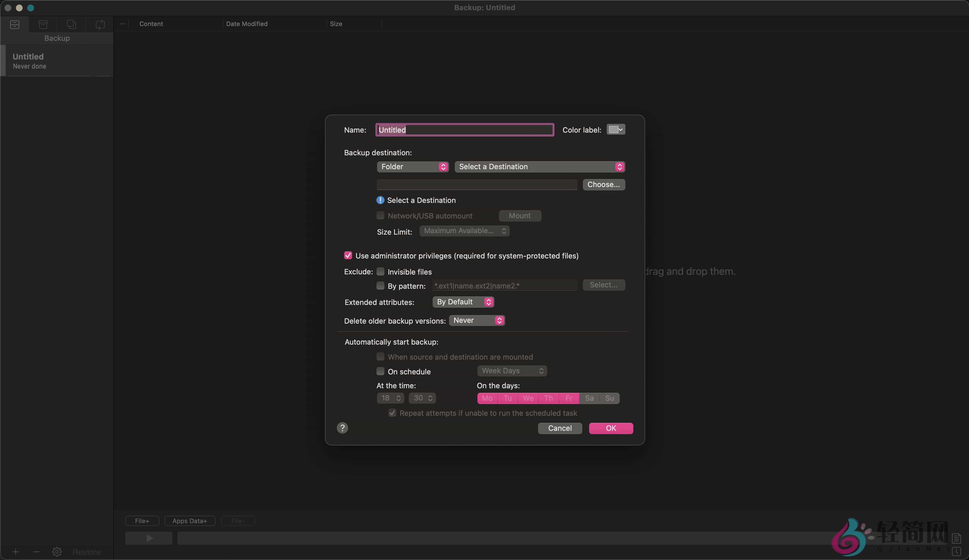
Task: Click the Backup drawer mode icon
Action: click(15, 25)
